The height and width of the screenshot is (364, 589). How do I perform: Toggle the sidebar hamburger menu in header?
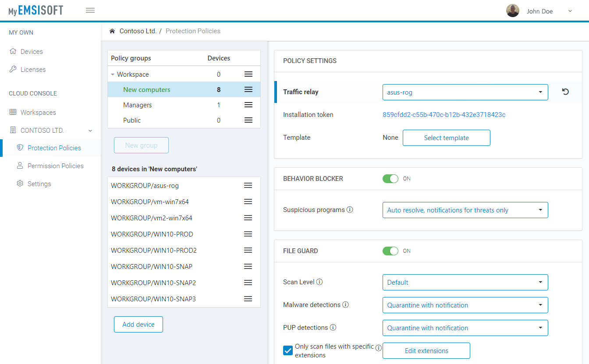click(x=90, y=11)
